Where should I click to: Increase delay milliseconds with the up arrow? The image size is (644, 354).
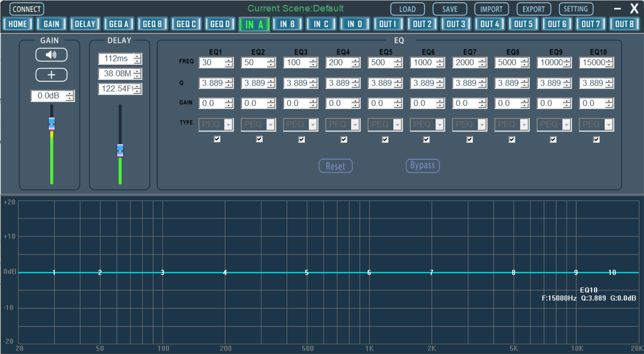coord(138,56)
